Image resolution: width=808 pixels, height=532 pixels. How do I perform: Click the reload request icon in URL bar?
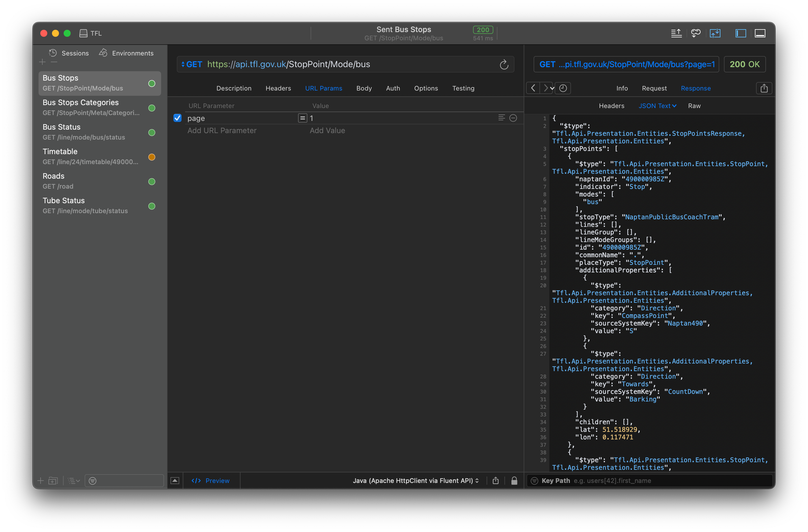(x=504, y=65)
